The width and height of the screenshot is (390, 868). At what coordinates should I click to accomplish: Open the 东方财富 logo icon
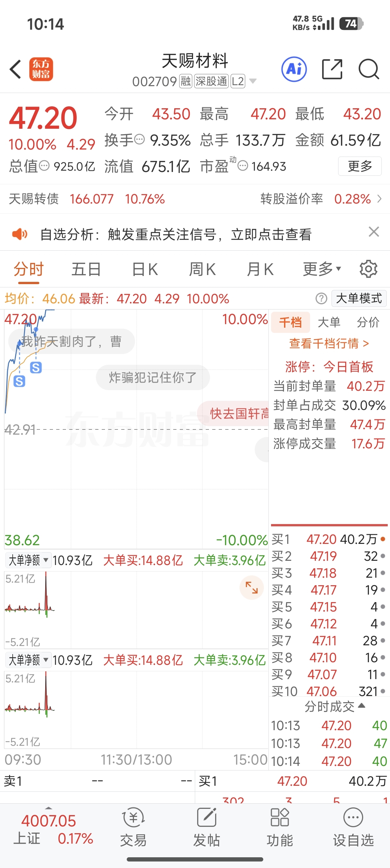[41, 70]
